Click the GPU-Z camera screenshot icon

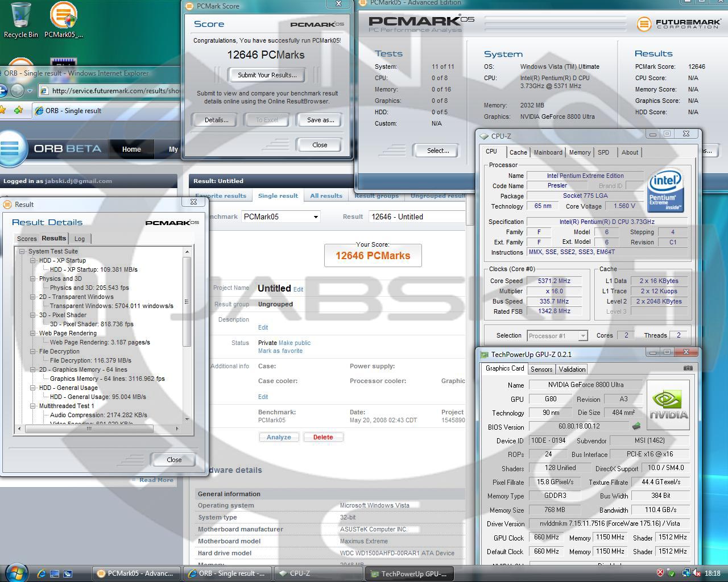pos(688,368)
